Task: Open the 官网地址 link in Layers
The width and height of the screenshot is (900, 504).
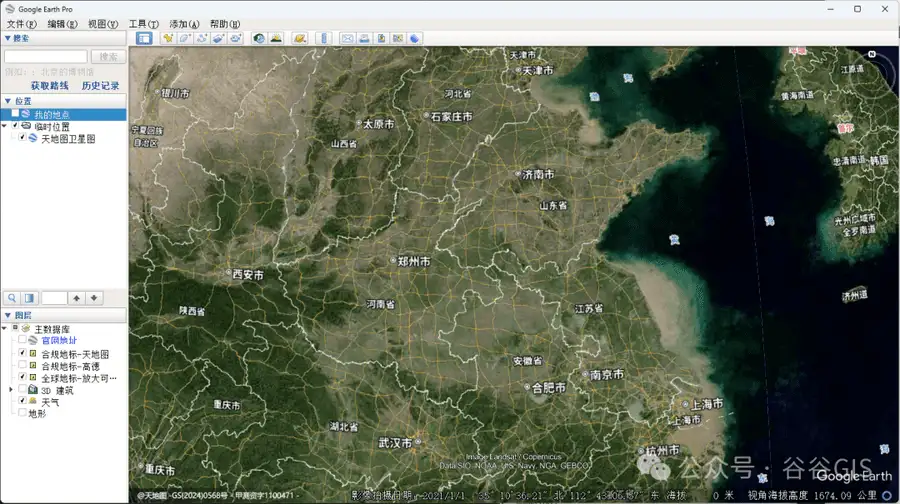Action: click(59, 340)
